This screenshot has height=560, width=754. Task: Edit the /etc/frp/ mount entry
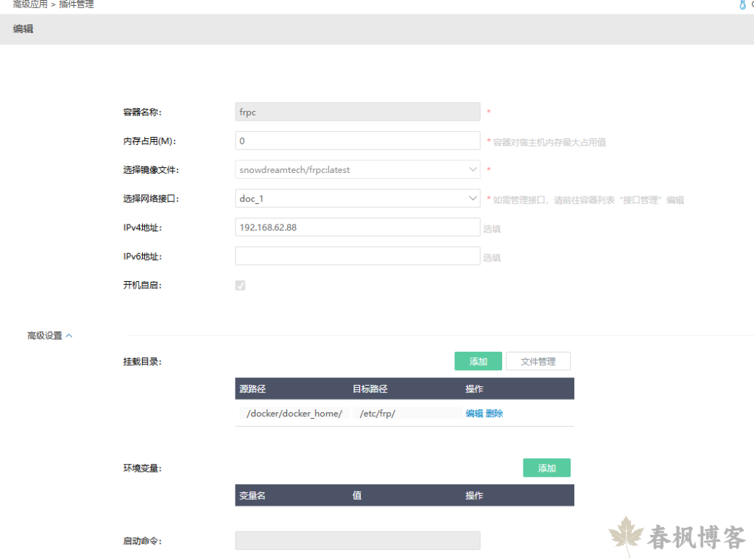pos(475,413)
